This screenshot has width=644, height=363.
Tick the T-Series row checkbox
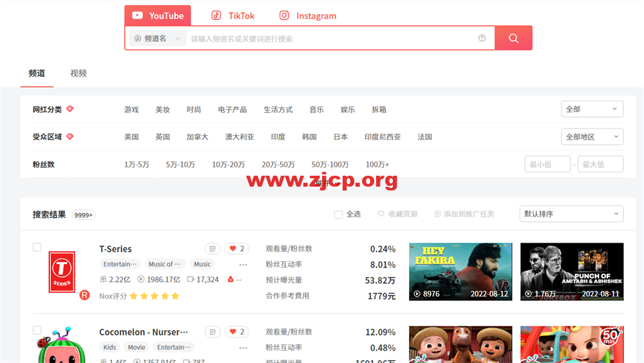pos(37,247)
